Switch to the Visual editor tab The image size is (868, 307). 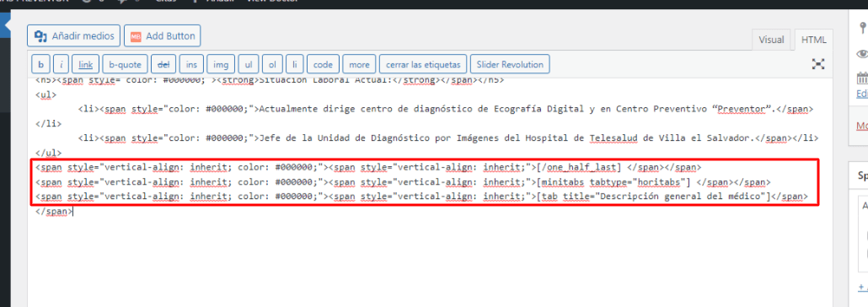point(771,40)
